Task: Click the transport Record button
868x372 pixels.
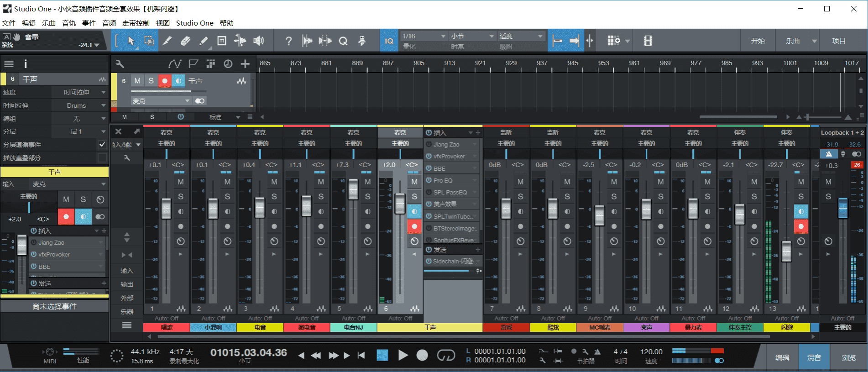Action: [422, 355]
